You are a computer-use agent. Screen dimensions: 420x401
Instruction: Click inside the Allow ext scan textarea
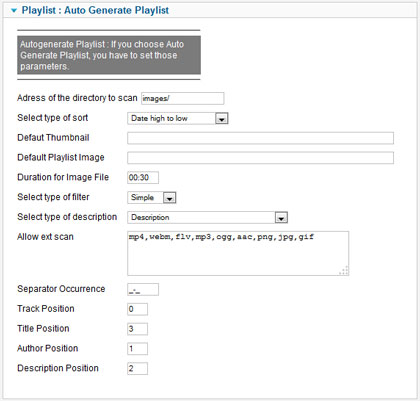pyautogui.click(x=238, y=253)
